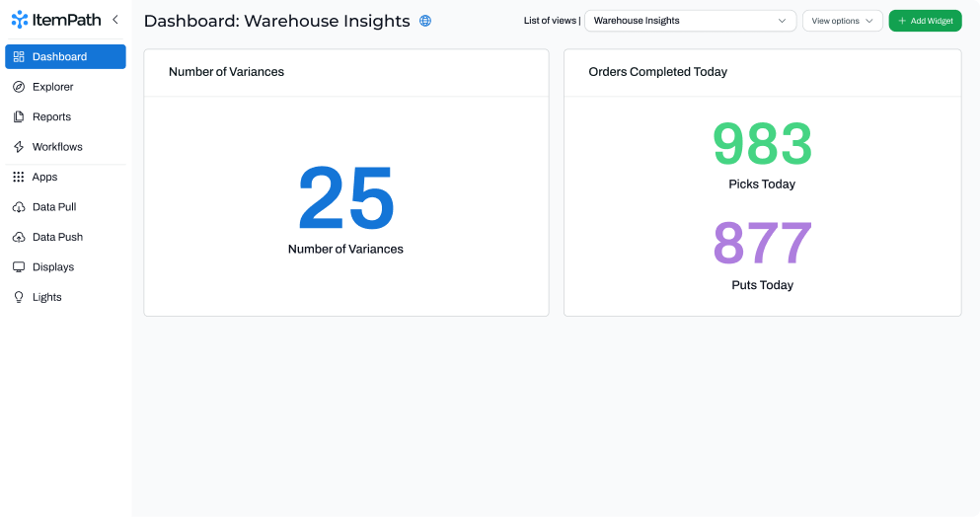This screenshot has height=517, width=980.
Task: Open Reports from the sidebar
Action: [65, 116]
